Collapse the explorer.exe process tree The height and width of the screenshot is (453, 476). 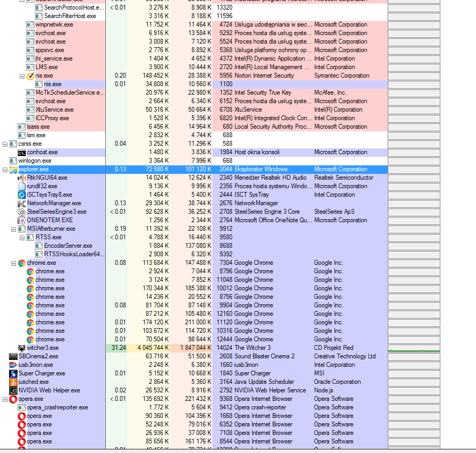point(5,170)
